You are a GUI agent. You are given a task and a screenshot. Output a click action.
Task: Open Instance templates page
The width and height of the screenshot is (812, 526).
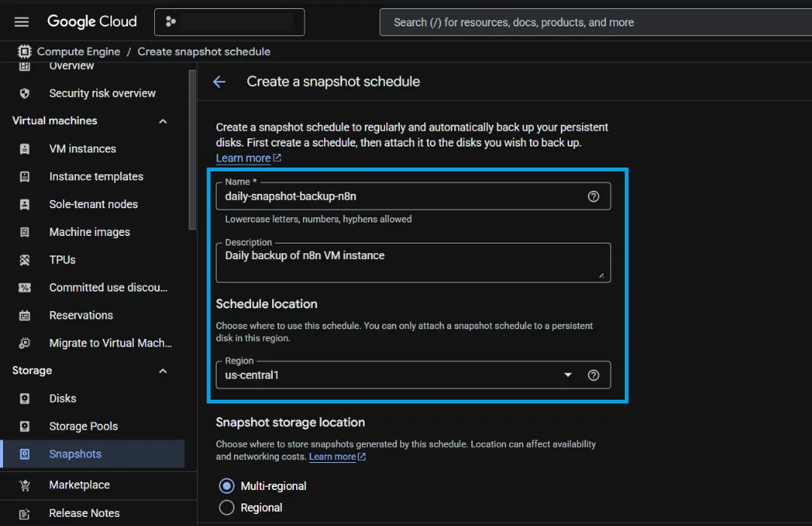(x=96, y=177)
